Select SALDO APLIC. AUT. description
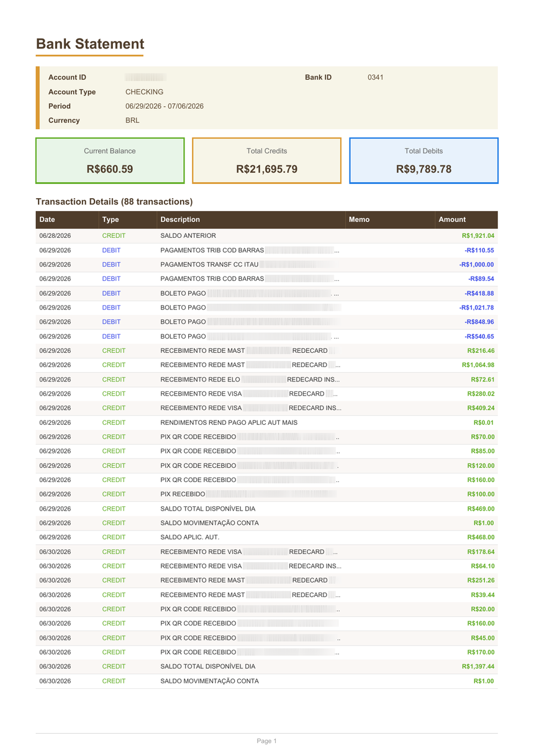Image resolution: width=534 pixels, height=756 pixels. (x=189, y=537)
